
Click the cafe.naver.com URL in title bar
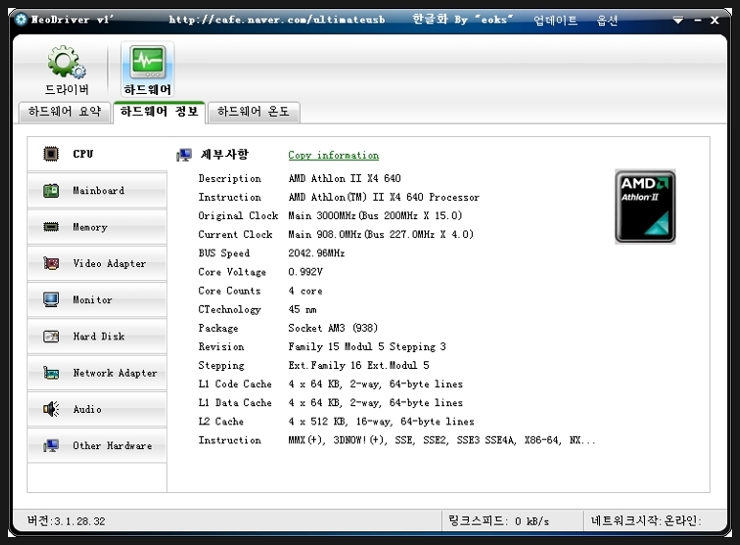tap(279, 20)
